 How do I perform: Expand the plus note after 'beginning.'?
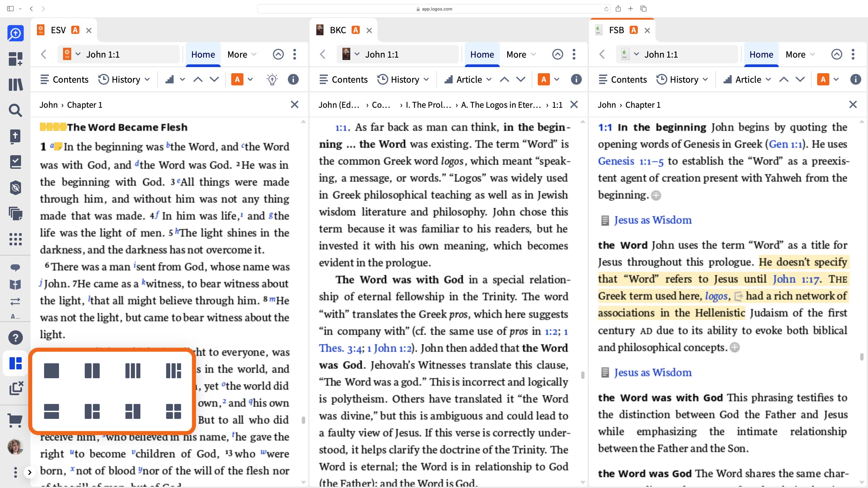656,196
